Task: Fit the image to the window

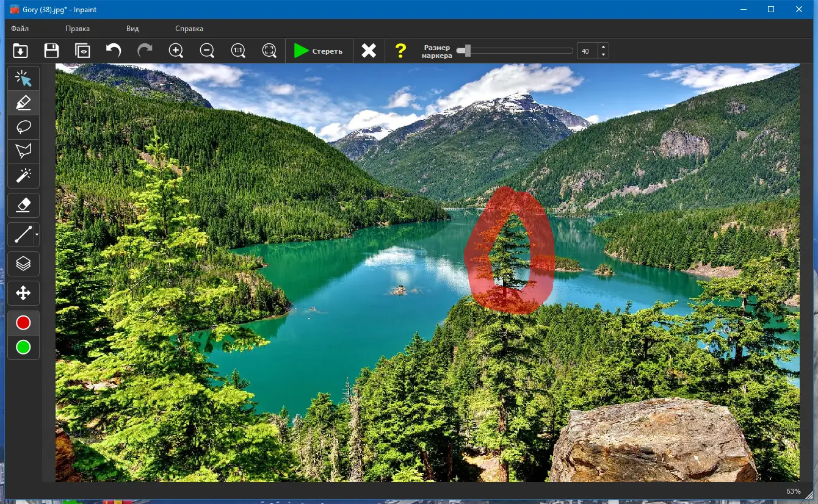Action: 269,51
